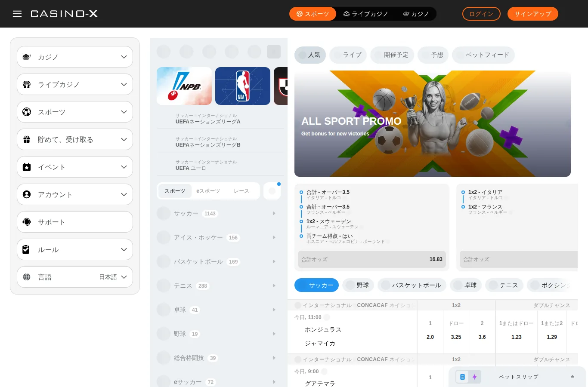Expand the ベットスリップ panel arrow

tap(573, 377)
